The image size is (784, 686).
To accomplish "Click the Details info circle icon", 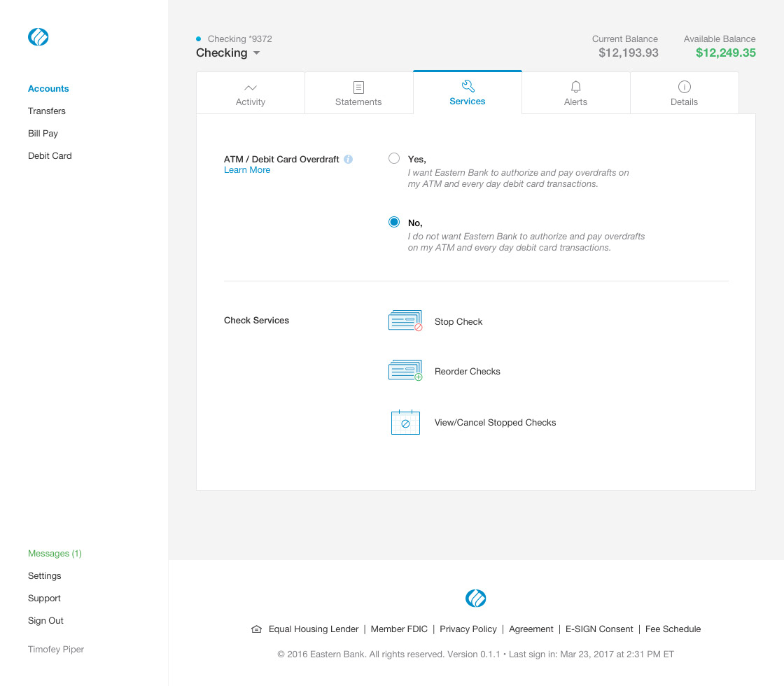I will click(685, 87).
